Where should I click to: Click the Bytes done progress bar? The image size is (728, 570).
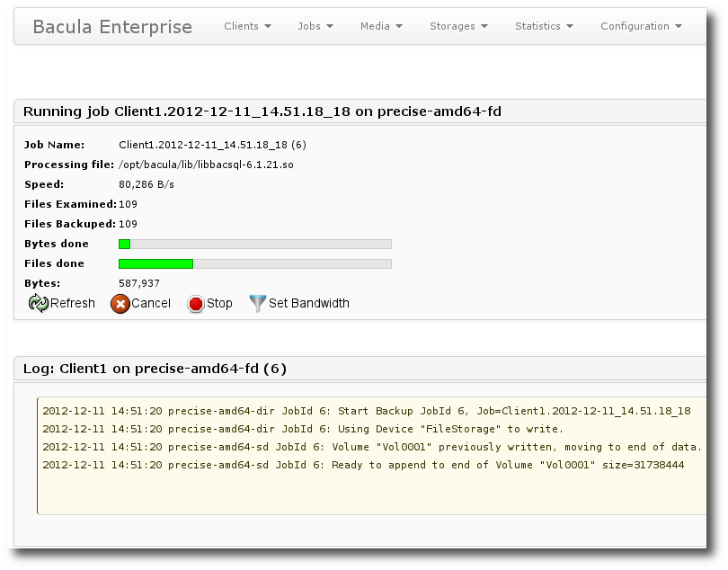click(255, 244)
